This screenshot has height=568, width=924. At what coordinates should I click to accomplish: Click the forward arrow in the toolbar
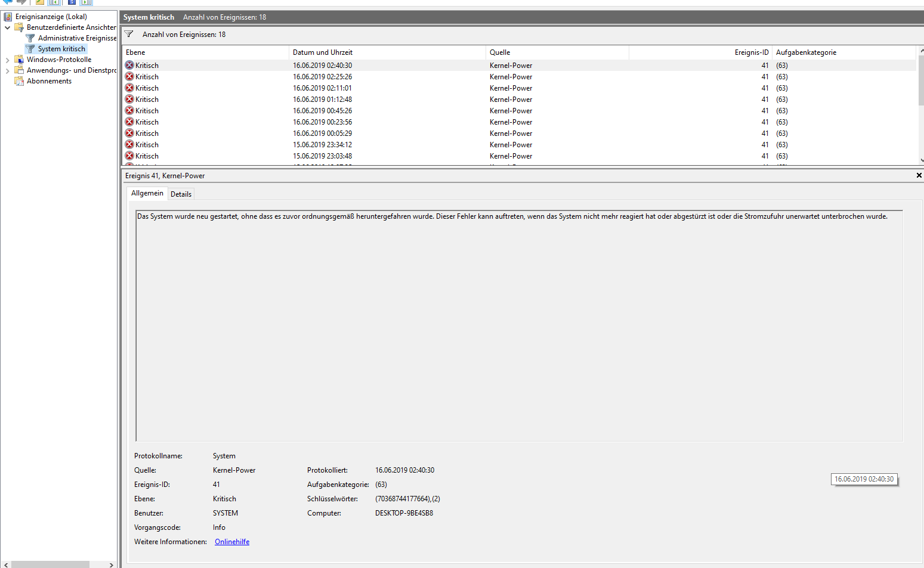coord(21,2)
